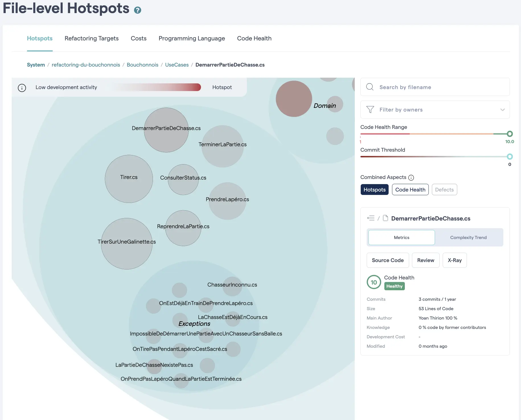Click the magnifier icon in search box
This screenshot has height=420, width=521.
(x=370, y=87)
